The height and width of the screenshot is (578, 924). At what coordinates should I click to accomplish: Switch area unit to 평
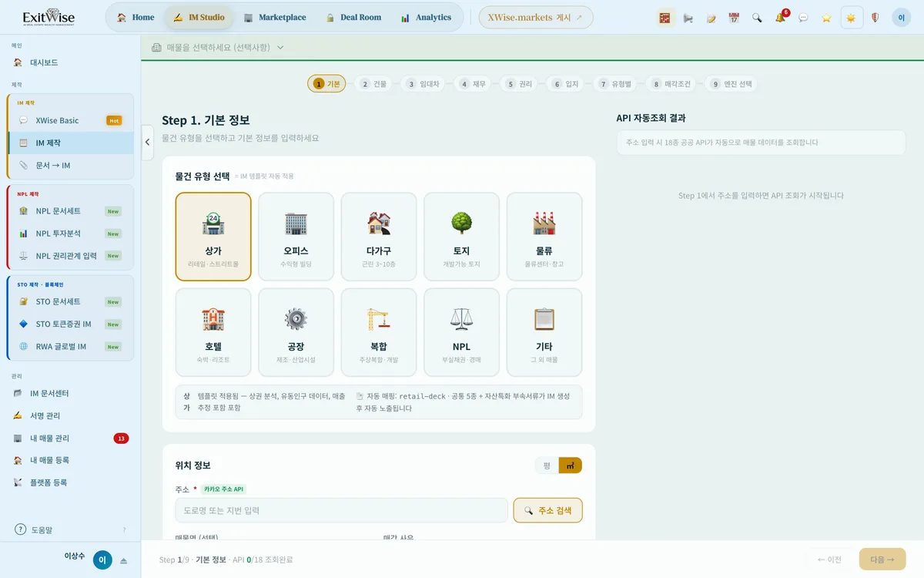(547, 465)
